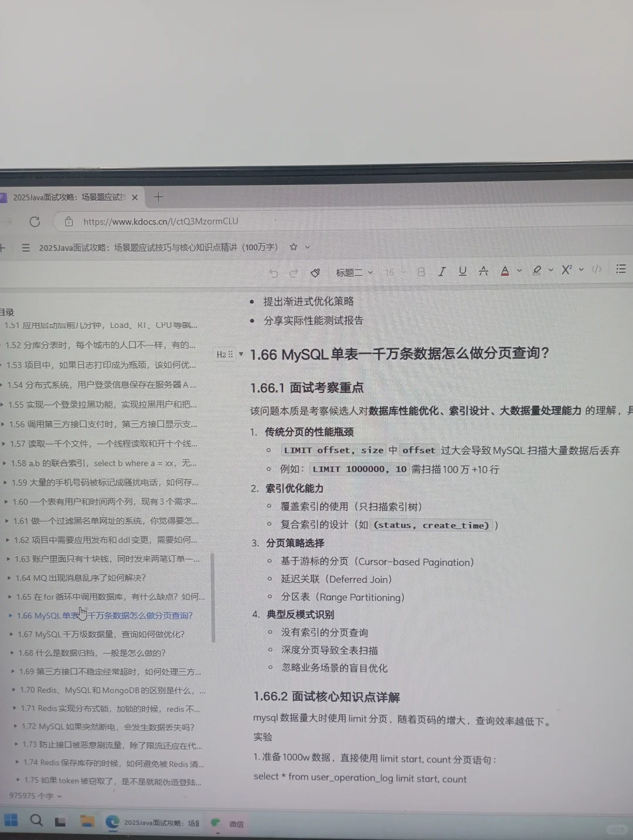Screen dimensions: 633x840
Task: Open outline item 1.67 MySQL 千万级数据量
Action: (x=101, y=634)
